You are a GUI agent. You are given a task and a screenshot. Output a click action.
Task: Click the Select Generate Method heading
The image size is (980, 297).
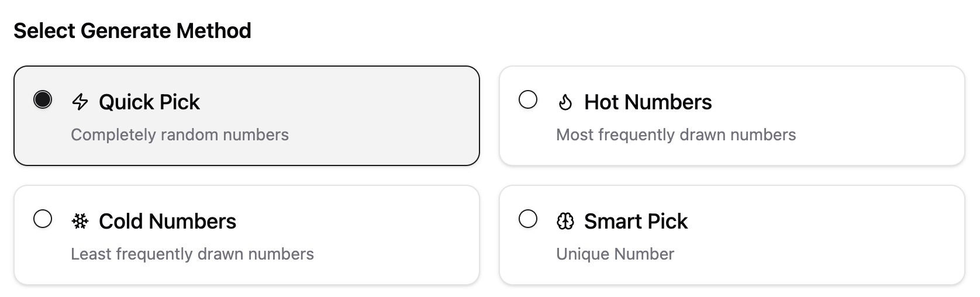point(132,30)
